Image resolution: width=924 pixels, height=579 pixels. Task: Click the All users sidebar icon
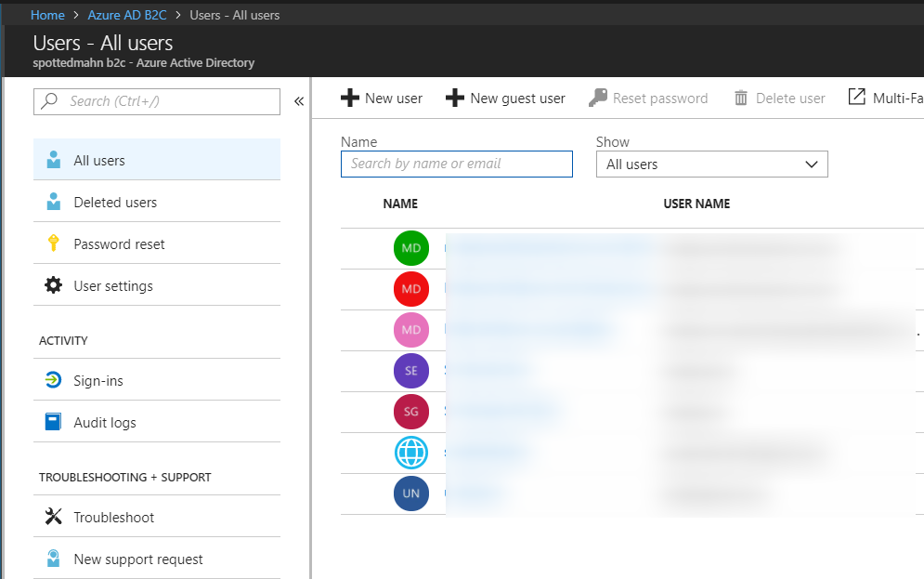coord(54,160)
